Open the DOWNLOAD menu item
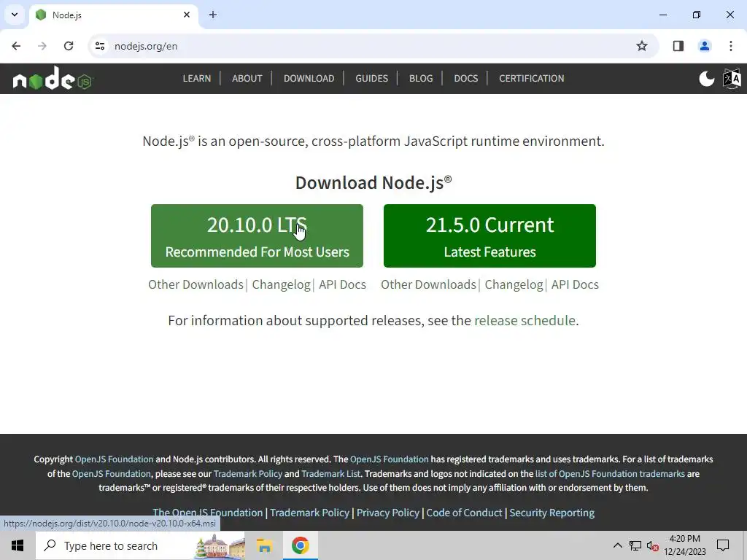The height and width of the screenshot is (560, 747). (309, 78)
